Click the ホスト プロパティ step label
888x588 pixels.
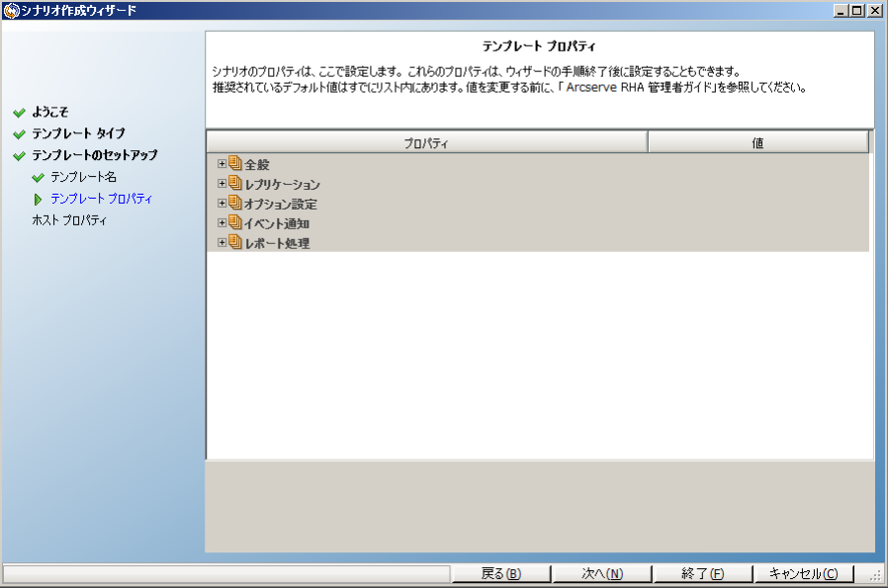pyautogui.click(x=69, y=220)
